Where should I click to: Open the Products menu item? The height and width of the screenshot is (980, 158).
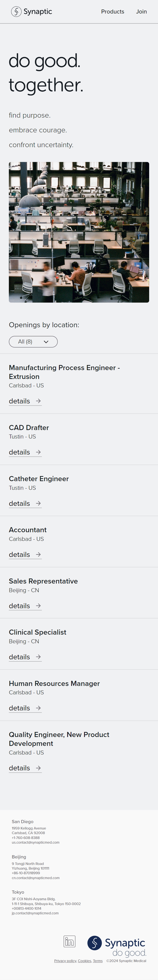[x=112, y=12]
